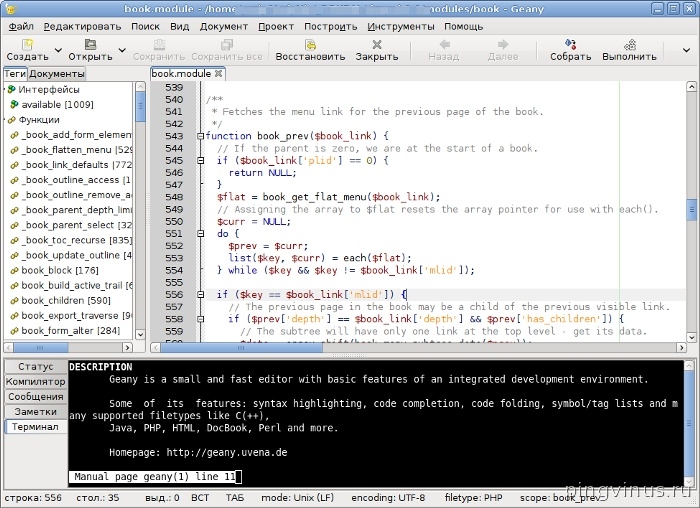Open the dropdown arrow next to Открыть
The height and width of the screenshot is (508, 700).
[x=122, y=50]
